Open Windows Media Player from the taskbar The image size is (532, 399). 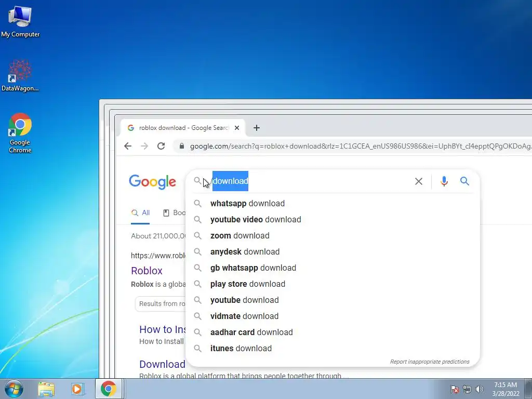coord(77,389)
